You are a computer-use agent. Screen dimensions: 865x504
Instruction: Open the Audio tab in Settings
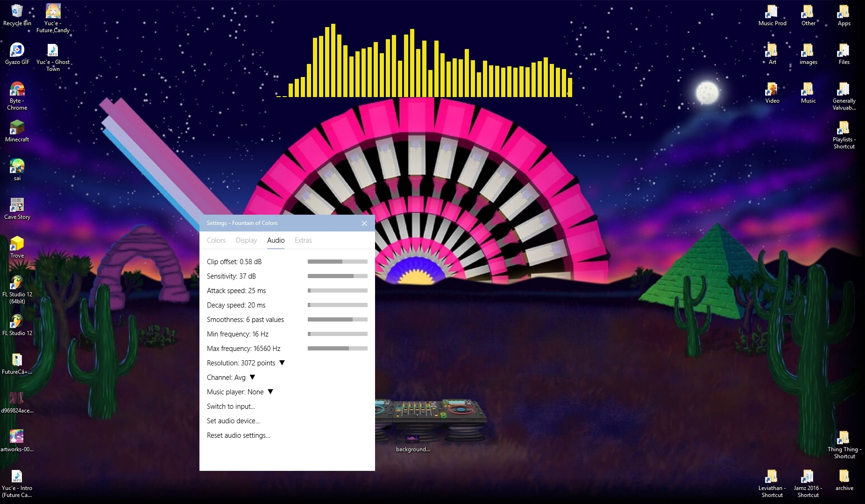point(276,240)
